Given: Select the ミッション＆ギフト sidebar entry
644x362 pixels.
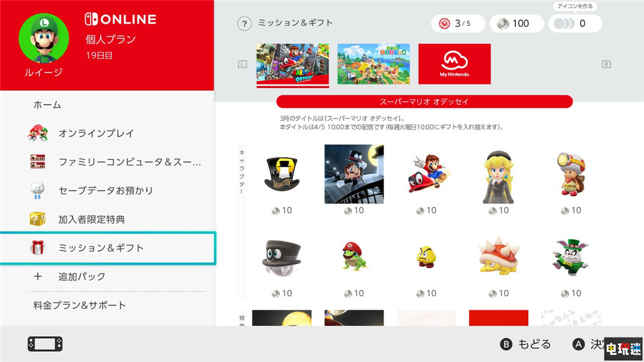Looking at the screenshot, I should pyautogui.click(x=108, y=248).
